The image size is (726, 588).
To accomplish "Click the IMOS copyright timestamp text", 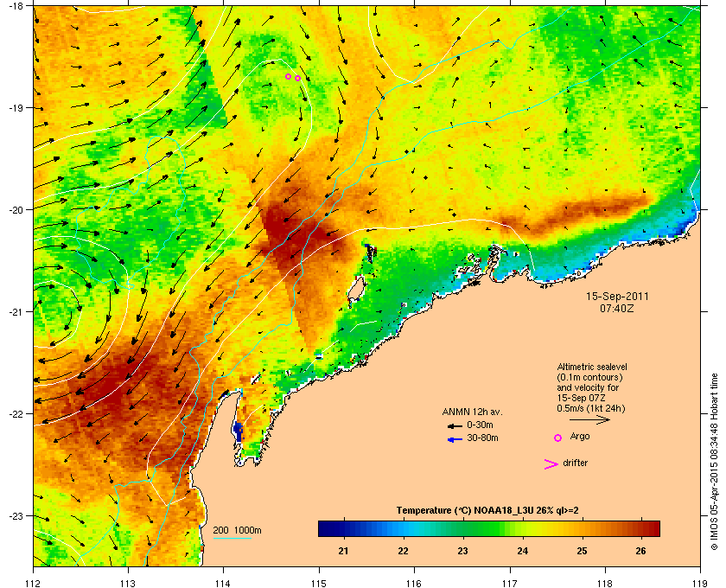I will click(x=714, y=462).
